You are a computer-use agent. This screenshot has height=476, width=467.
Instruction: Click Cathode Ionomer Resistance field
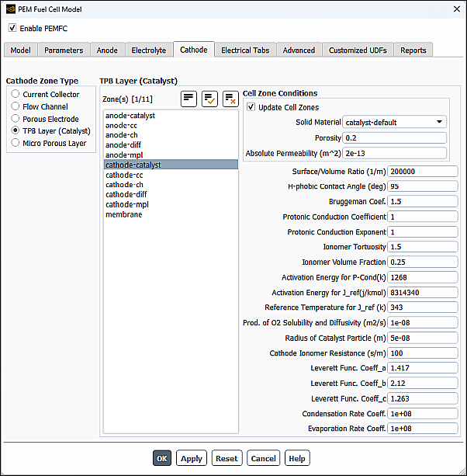click(x=423, y=353)
